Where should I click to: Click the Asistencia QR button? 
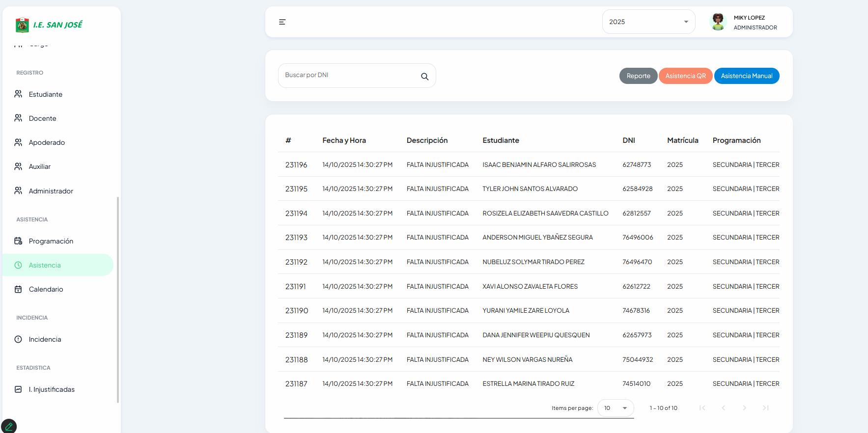[685, 76]
